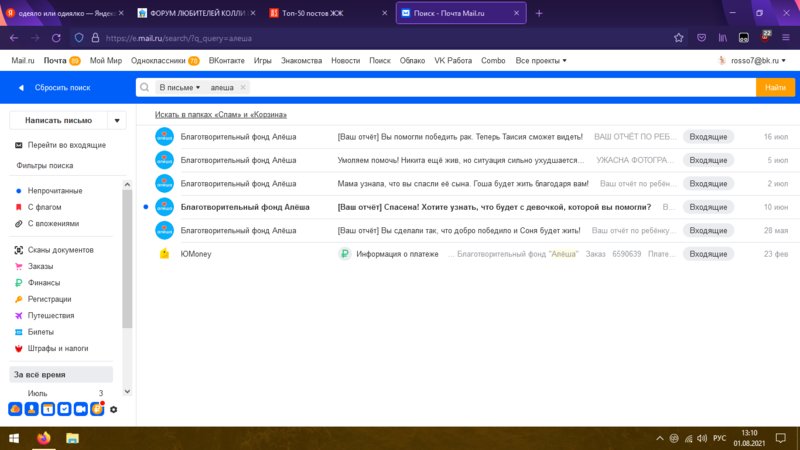Click the magnifier icon in search field
This screenshot has height=450, width=800.
[x=145, y=87]
